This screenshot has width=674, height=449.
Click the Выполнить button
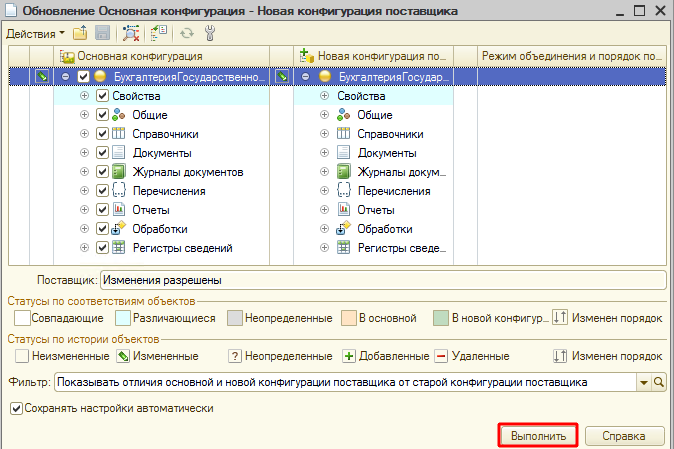point(538,436)
